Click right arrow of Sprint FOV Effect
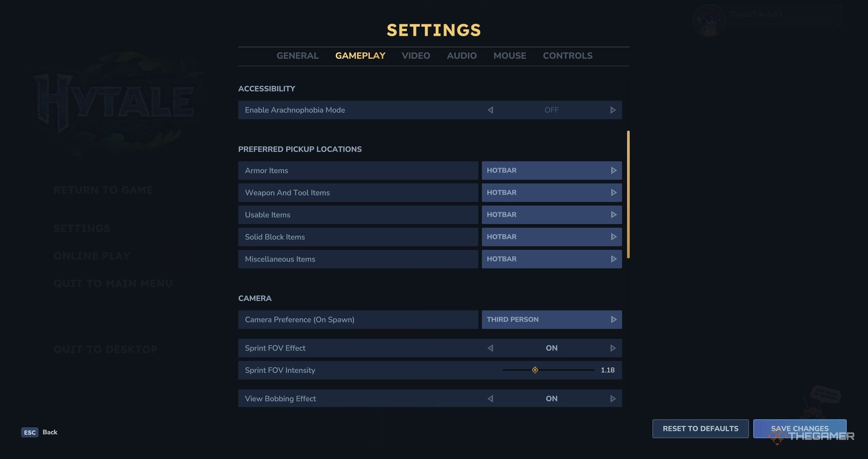 [613, 348]
